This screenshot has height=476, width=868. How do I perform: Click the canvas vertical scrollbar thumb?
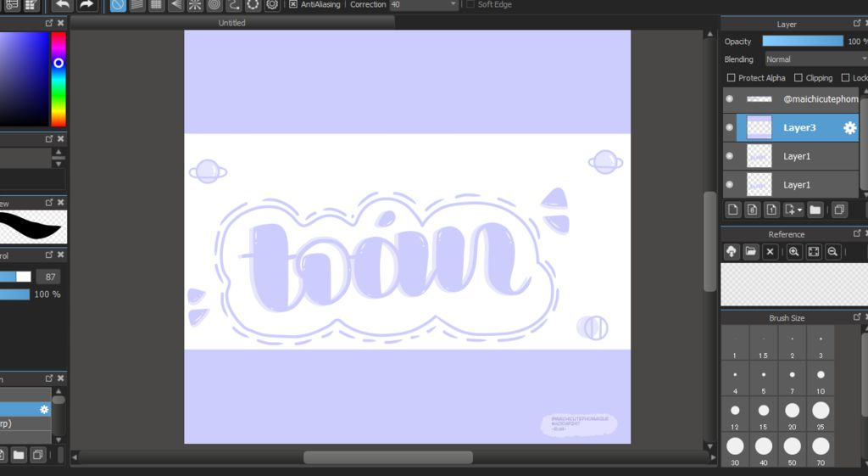coord(710,241)
